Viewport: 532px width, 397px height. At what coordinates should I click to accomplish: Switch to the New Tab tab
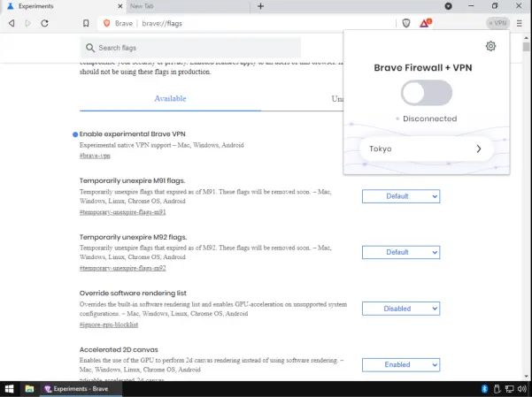[189, 6]
